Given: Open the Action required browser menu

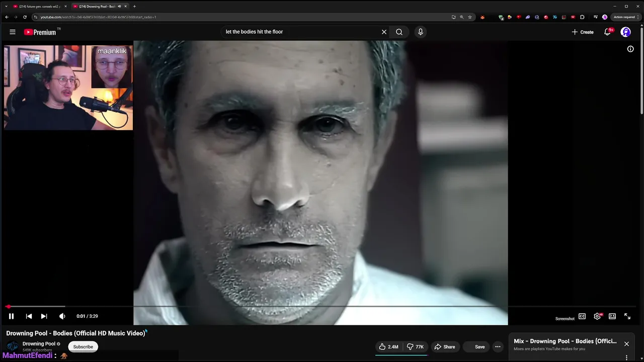Looking at the screenshot, I should click(x=625, y=17).
